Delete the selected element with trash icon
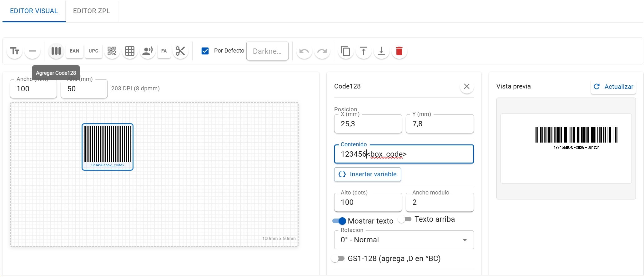The image size is (644, 277). point(399,51)
